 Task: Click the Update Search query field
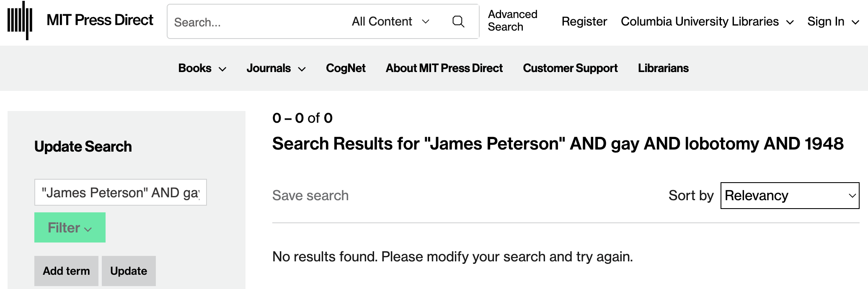pyautogui.click(x=120, y=193)
